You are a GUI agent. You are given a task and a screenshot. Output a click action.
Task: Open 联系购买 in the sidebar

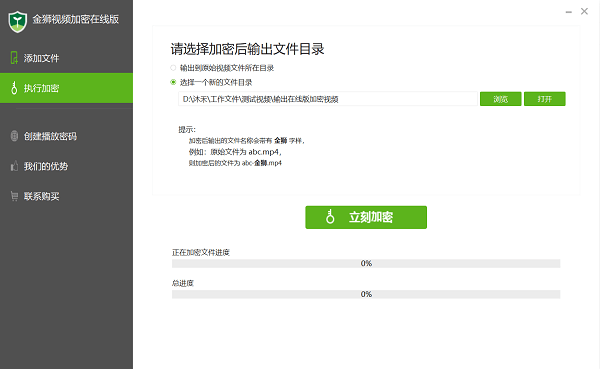pos(66,196)
